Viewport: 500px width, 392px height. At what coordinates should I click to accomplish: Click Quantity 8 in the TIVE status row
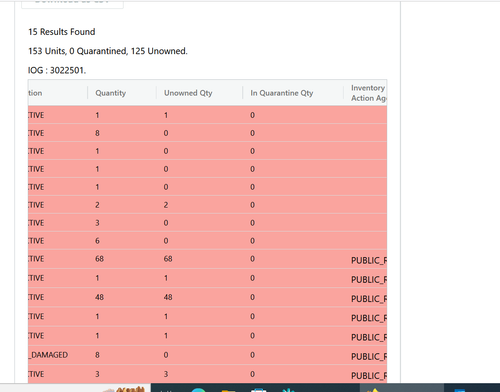pos(97,133)
